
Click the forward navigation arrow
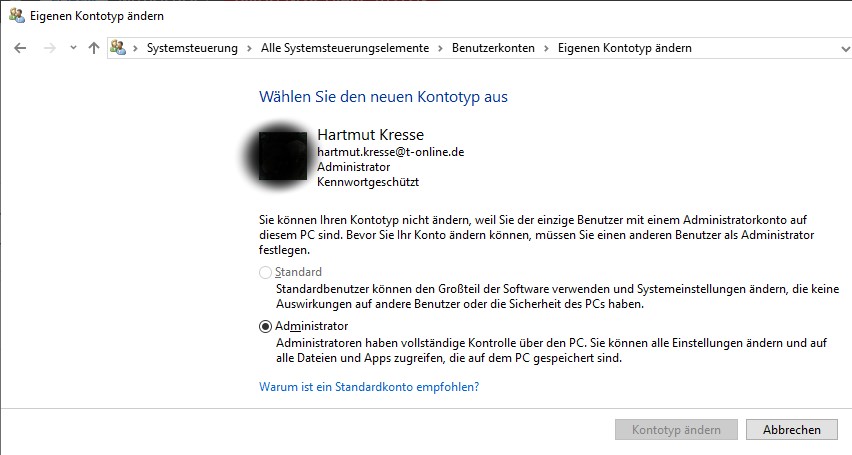49,48
